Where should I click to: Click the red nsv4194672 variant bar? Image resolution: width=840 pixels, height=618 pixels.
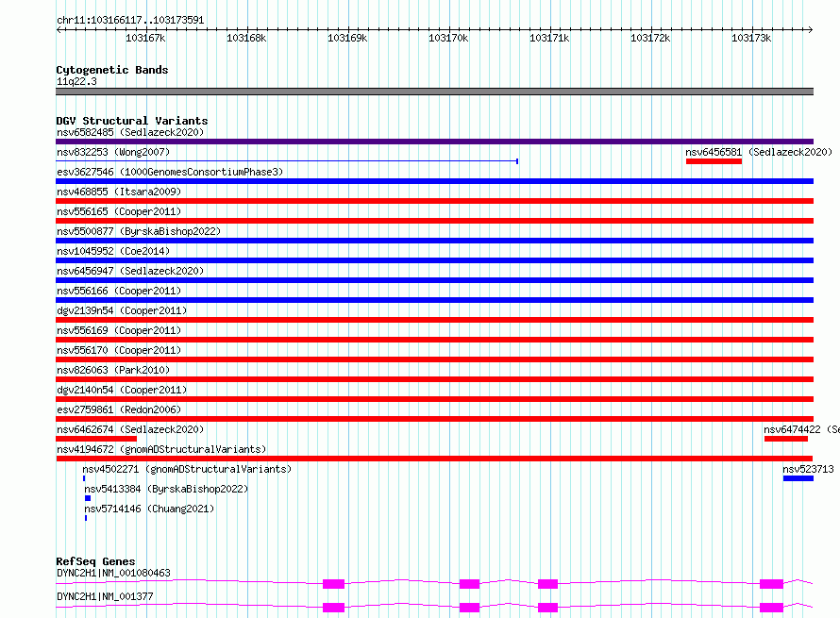434,459
